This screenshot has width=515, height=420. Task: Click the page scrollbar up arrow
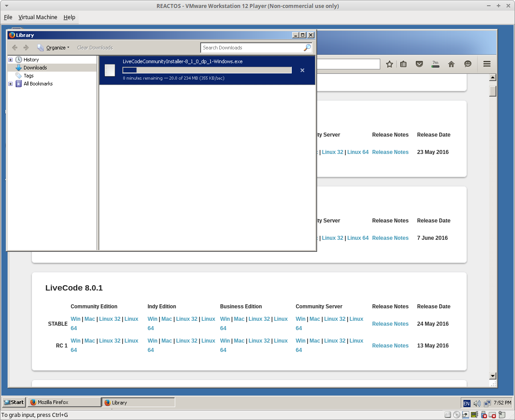(x=492, y=77)
